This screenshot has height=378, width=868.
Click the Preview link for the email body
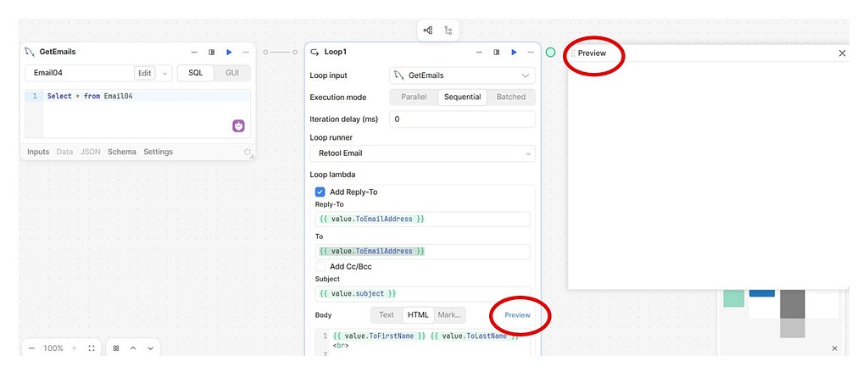(517, 315)
